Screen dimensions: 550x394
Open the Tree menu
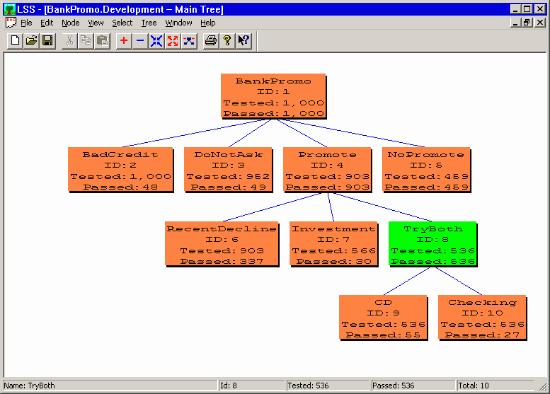point(149,23)
